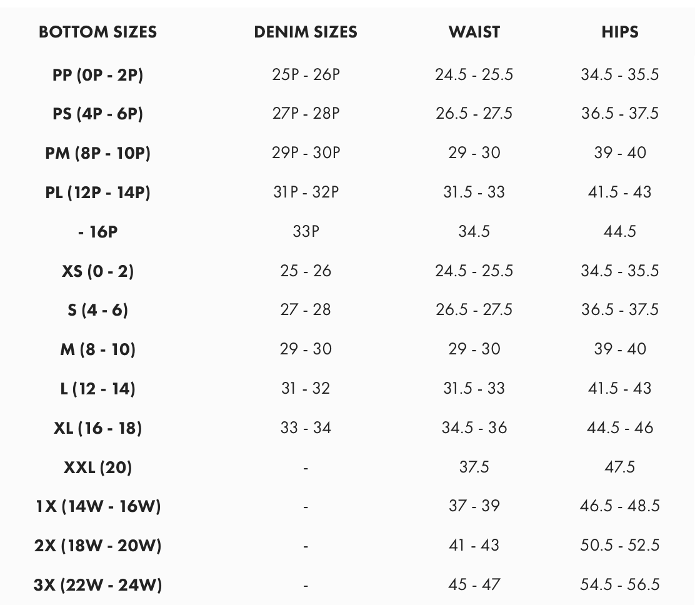Click the 33 - 34 denim size cell
The width and height of the screenshot is (700, 610).
click(x=306, y=428)
